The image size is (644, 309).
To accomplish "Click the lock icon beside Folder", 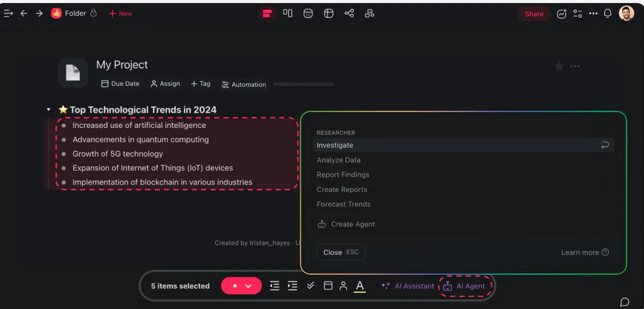I will point(94,14).
